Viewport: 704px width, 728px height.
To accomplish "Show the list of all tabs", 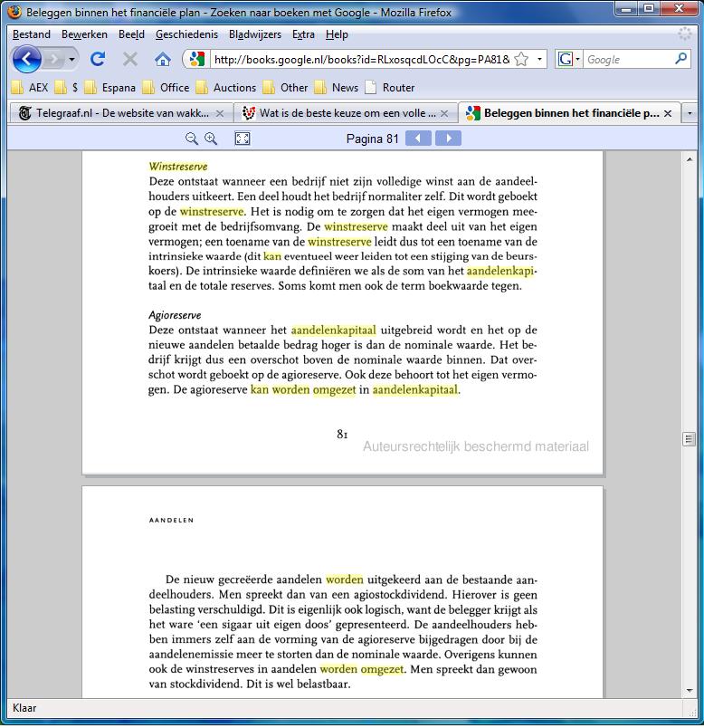I will click(690, 113).
